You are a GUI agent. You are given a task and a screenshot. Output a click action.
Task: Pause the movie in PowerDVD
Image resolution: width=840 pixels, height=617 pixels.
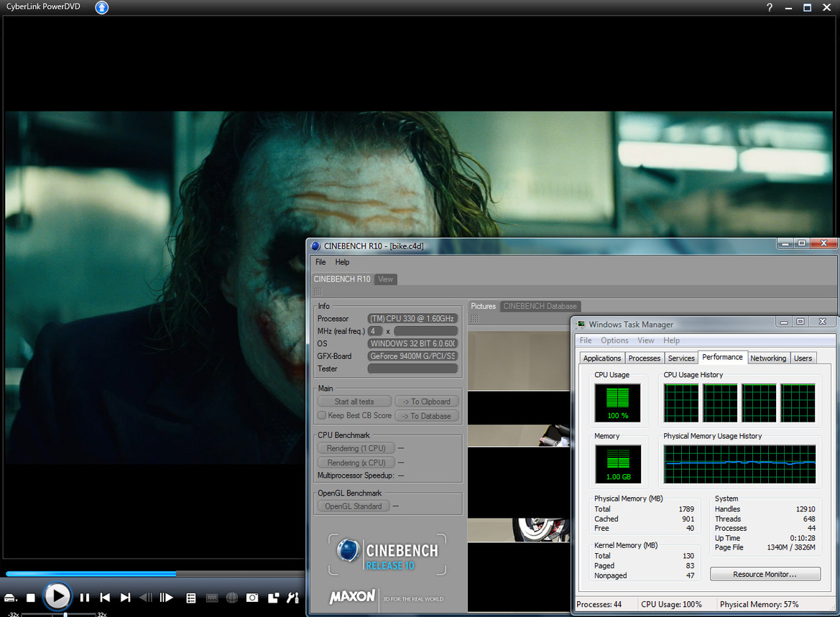pyautogui.click(x=85, y=598)
